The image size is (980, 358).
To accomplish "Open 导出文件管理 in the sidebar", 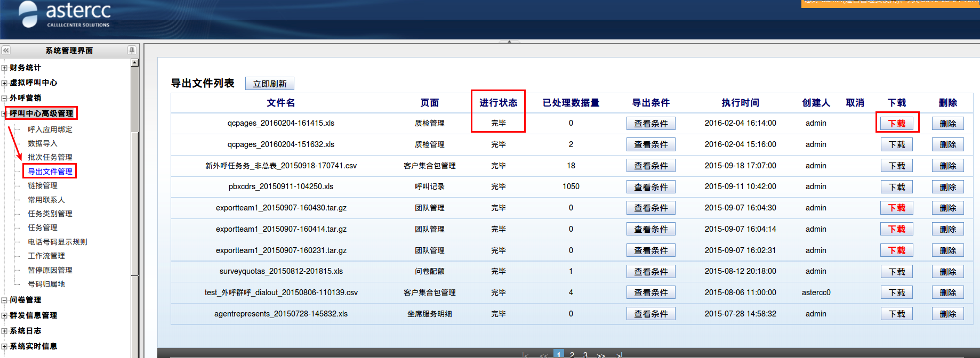I will [x=50, y=172].
